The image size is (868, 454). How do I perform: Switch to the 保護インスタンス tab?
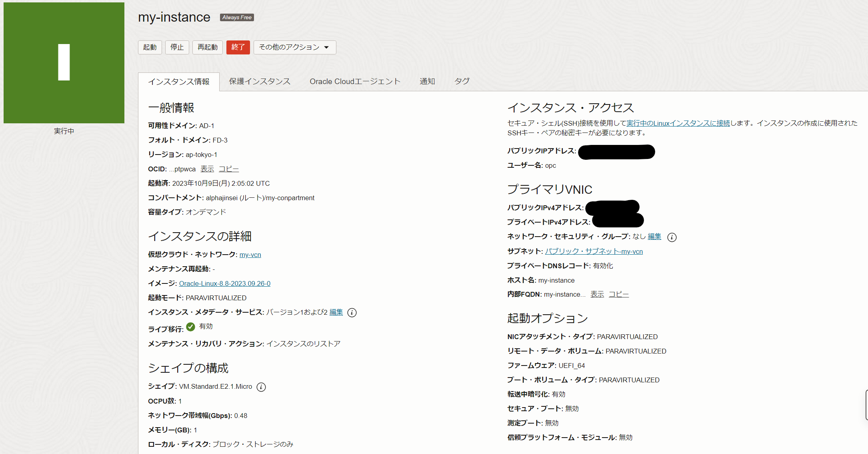[260, 81]
